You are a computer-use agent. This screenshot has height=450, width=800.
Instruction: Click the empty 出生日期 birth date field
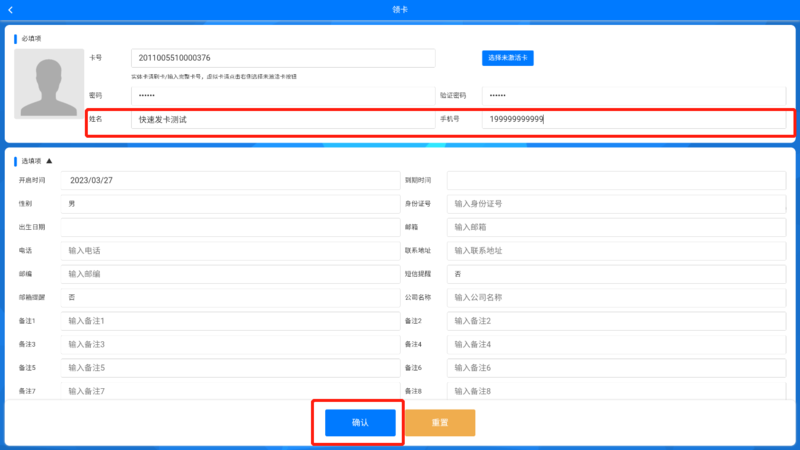tap(230, 227)
